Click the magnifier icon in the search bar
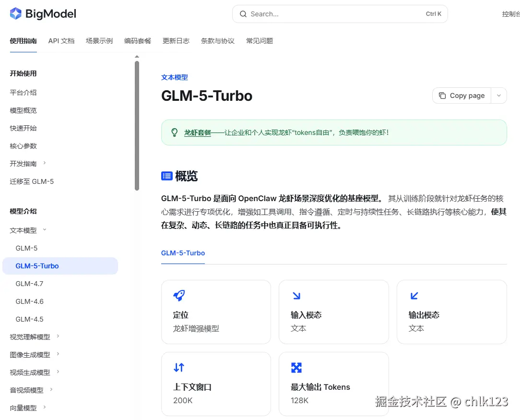The width and height of the screenshot is (520, 420). click(x=243, y=14)
